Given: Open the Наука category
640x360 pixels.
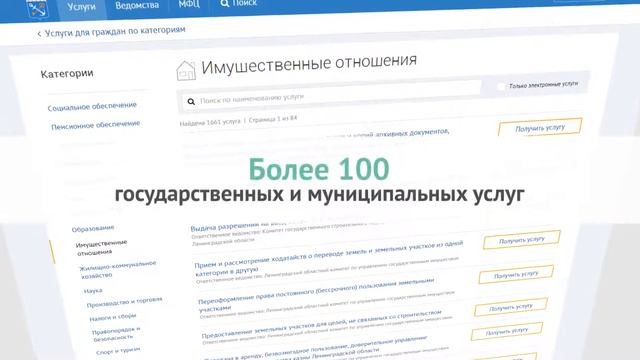Looking at the screenshot, I should pos(93,291).
